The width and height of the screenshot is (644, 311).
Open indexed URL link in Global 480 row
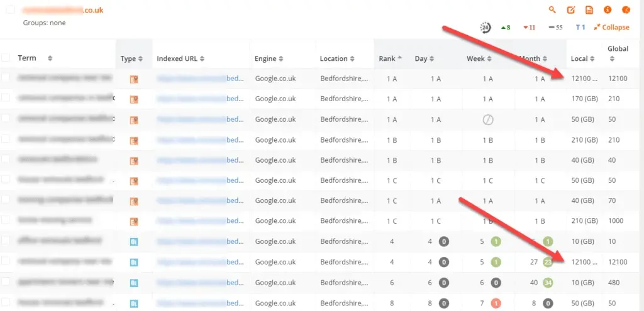pyautogui.click(x=200, y=282)
